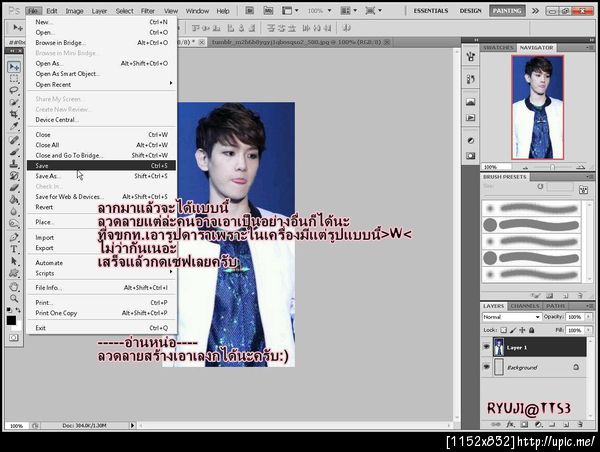
Task: Select the Paint Bucket tool
Action: pos(14,199)
